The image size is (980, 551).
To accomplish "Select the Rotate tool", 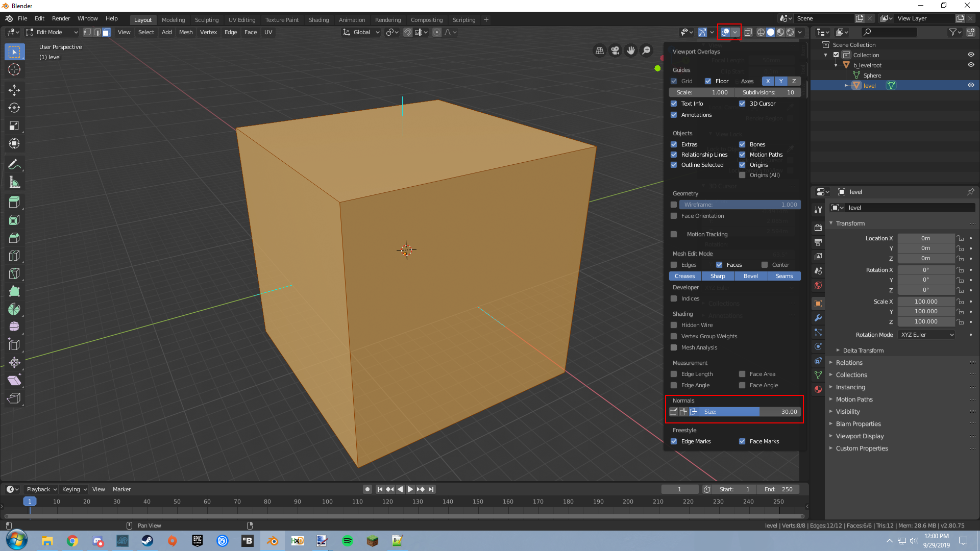I will (x=14, y=108).
